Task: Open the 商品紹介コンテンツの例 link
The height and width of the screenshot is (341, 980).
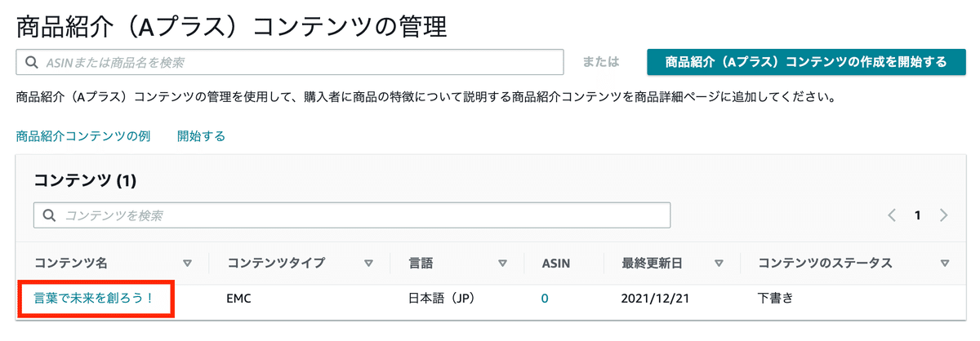Action: pyautogui.click(x=83, y=136)
